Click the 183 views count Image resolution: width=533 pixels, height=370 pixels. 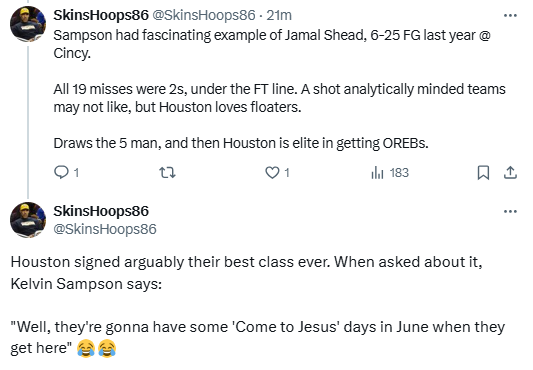399,173
